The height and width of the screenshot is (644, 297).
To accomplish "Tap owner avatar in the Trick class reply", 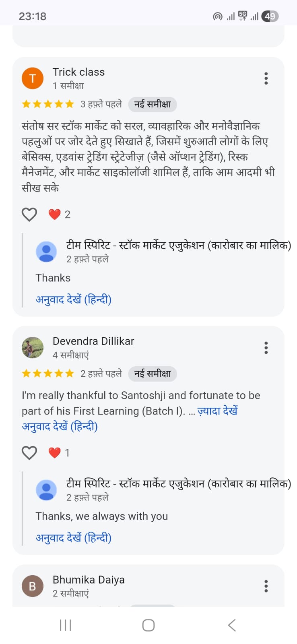I will [47, 252].
